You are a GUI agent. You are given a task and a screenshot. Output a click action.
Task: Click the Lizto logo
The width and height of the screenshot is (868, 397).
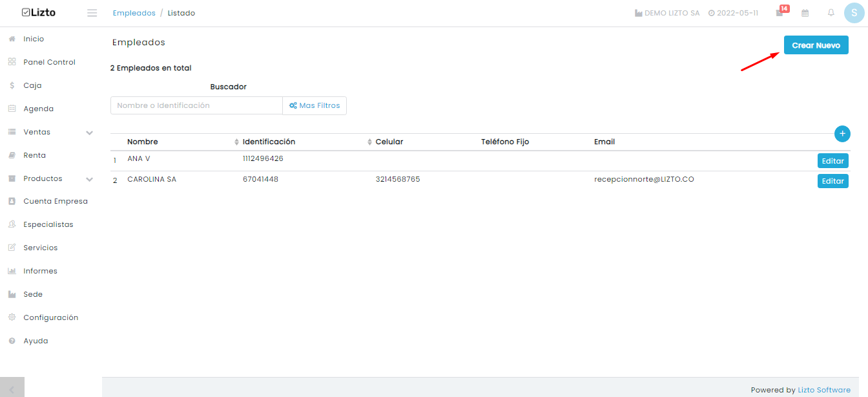coord(39,12)
